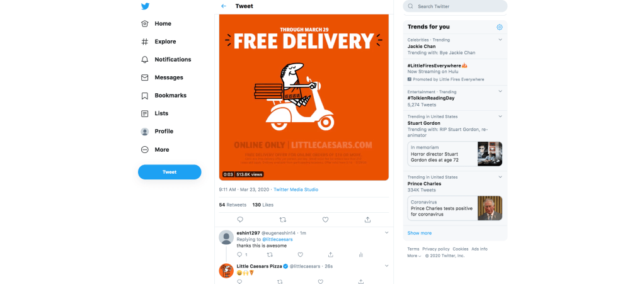Viewport: 644px width, 284px height.
Task: Click the back arrow beside Tweet header
Action: (x=224, y=6)
